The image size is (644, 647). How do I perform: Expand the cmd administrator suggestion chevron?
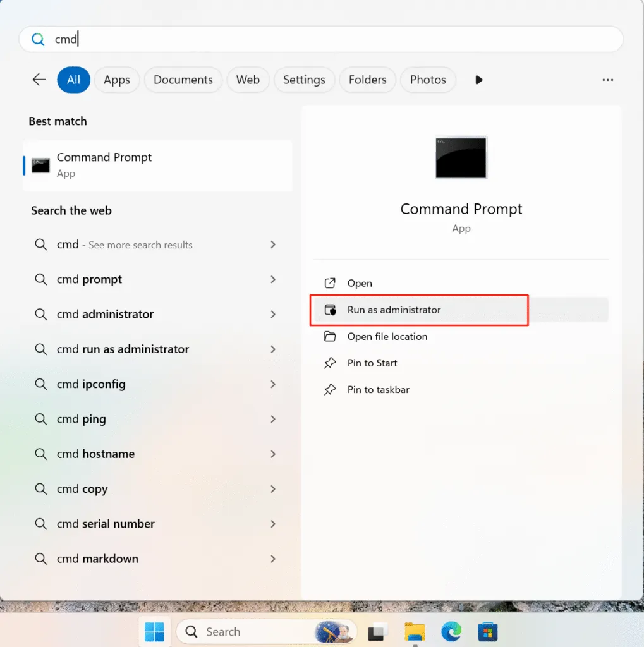click(x=272, y=314)
